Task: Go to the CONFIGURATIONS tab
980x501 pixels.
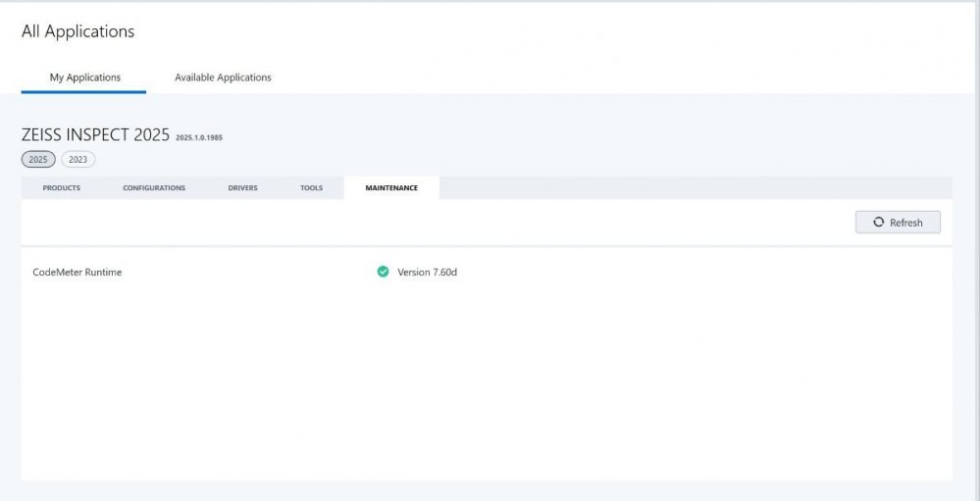Action: (x=154, y=188)
